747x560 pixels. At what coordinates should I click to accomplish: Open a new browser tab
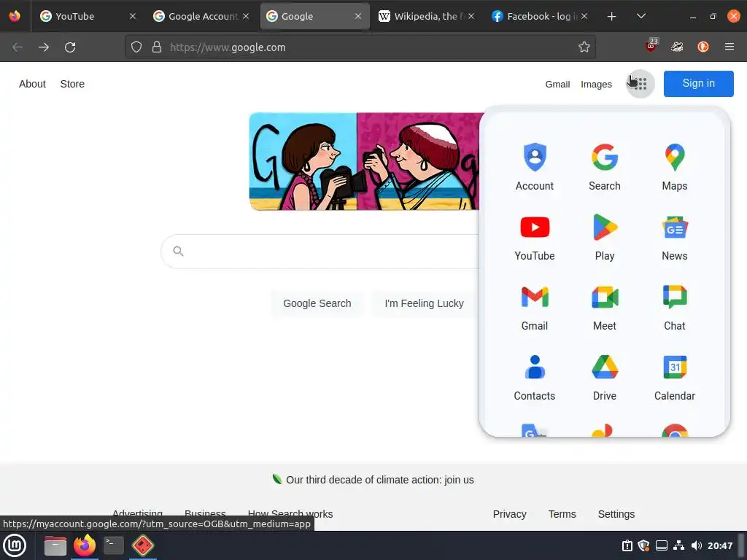[611, 16]
